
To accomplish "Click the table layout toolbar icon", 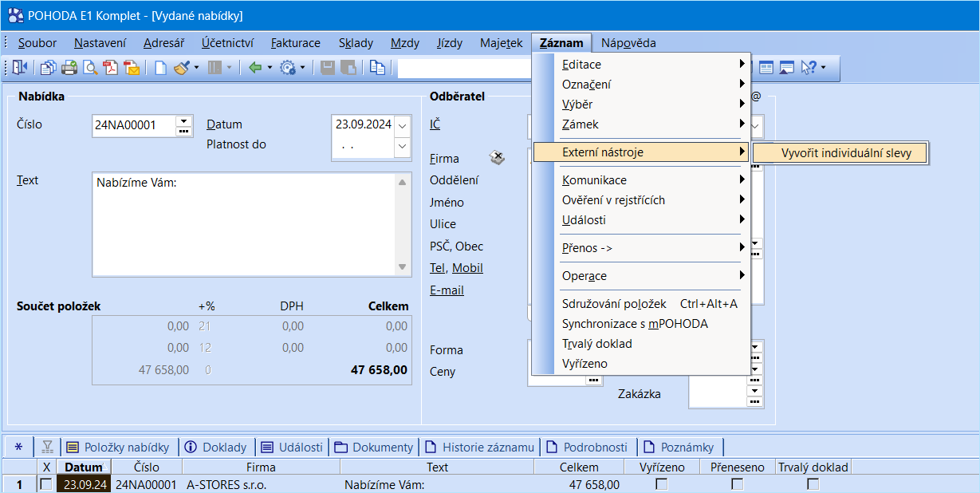I will (x=766, y=69).
